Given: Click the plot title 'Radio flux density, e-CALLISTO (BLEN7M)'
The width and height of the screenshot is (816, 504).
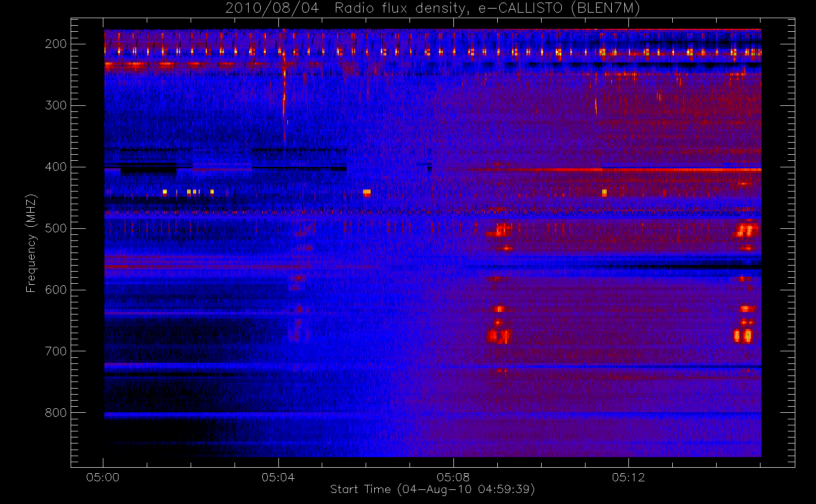Looking at the screenshot, I should (x=487, y=8).
